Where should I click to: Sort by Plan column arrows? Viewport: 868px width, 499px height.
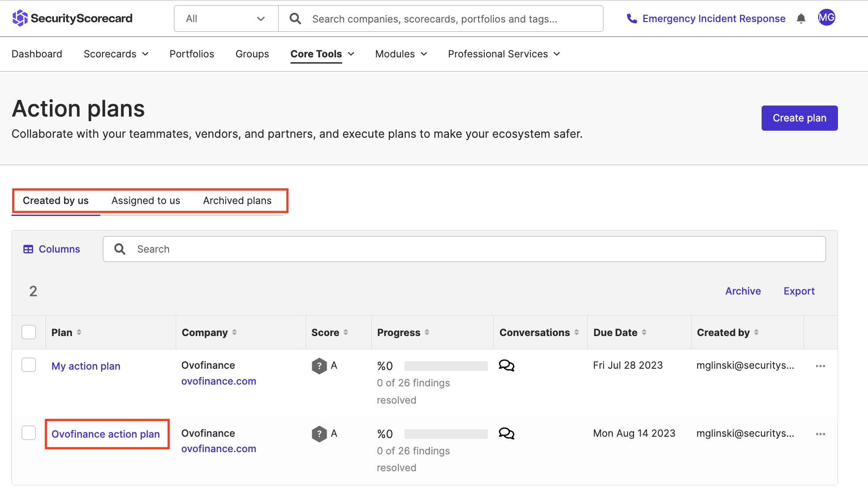tap(79, 332)
